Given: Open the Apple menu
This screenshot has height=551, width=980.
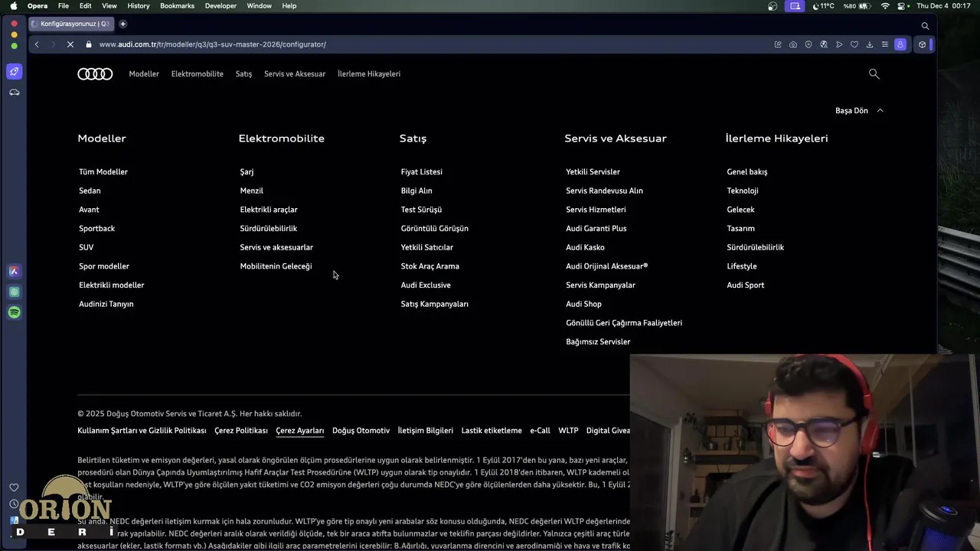Looking at the screenshot, I should coord(13,6).
